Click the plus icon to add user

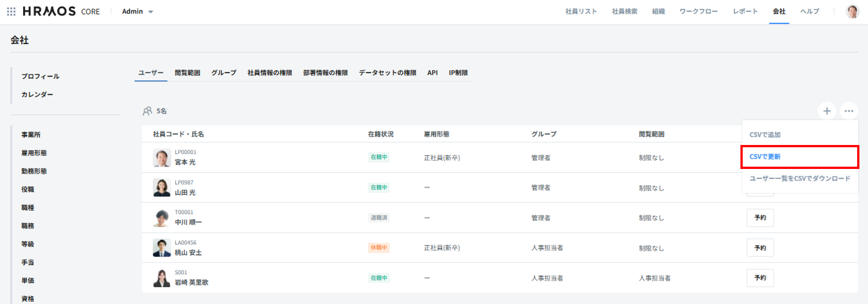click(x=826, y=111)
